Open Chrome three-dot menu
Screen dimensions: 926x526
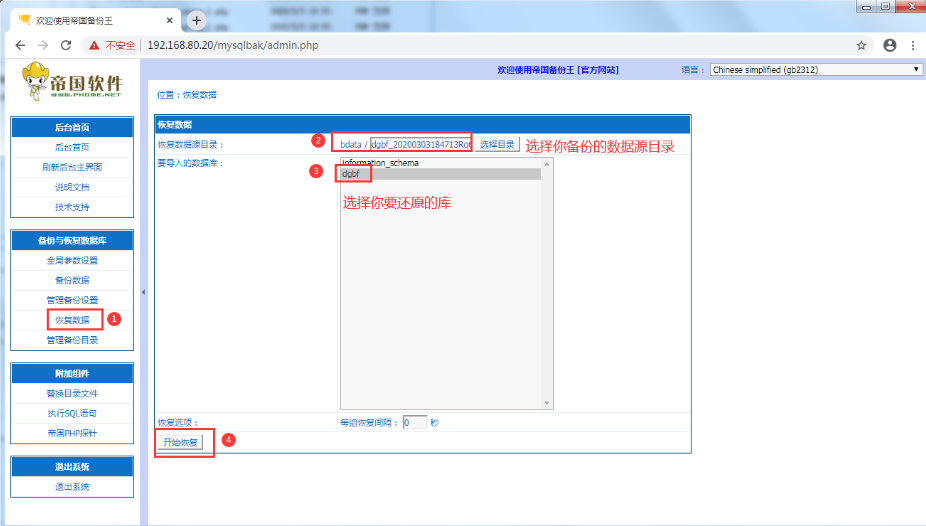tap(912, 45)
